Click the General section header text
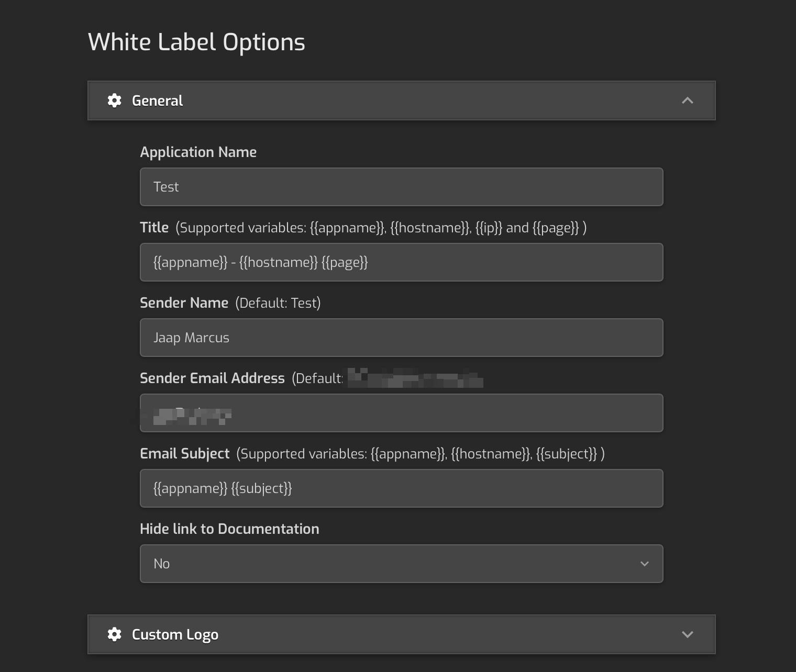Viewport: 796px width, 672px height. (157, 100)
